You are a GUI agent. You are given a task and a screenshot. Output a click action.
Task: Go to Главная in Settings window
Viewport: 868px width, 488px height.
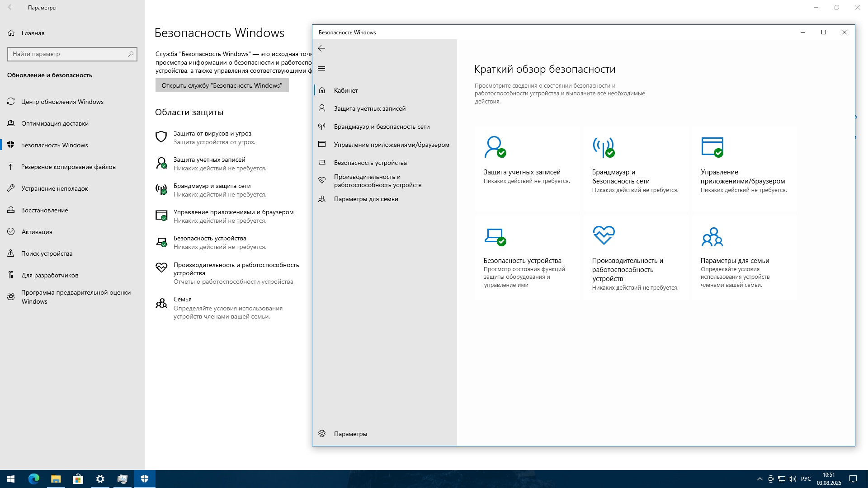(72, 33)
